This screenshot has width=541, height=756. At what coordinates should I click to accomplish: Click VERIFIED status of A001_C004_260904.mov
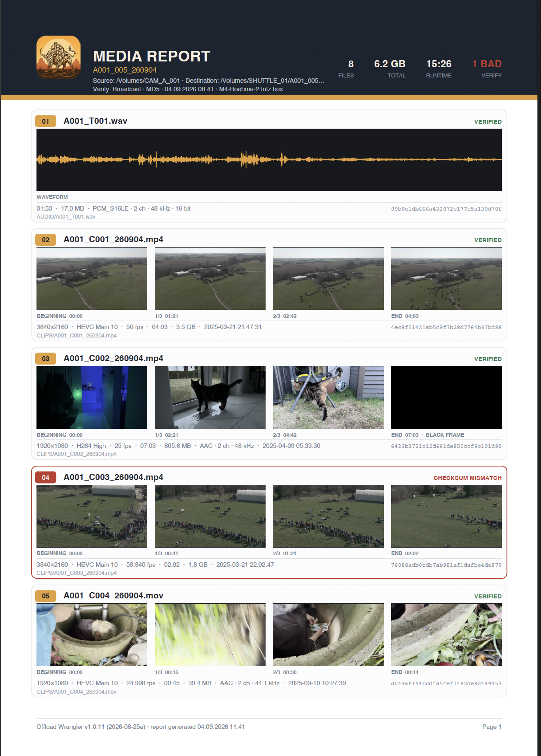pyautogui.click(x=488, y=596)
